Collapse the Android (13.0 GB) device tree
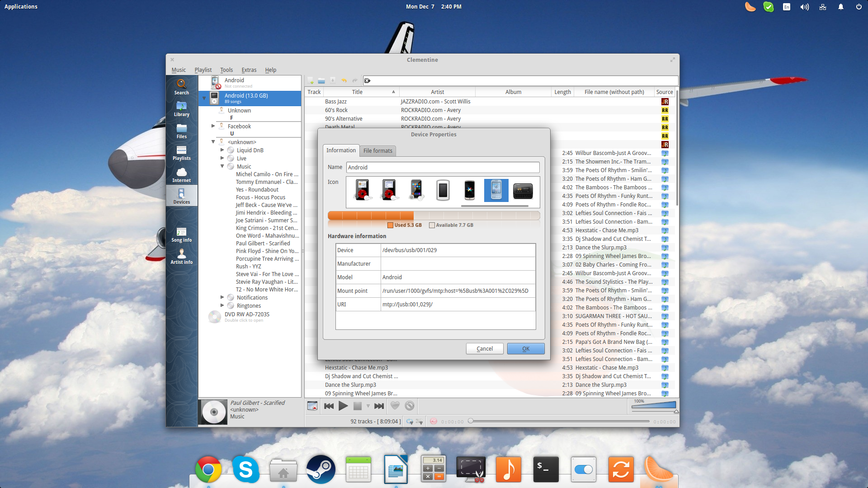The image size is (868, 488). (204, 98)
